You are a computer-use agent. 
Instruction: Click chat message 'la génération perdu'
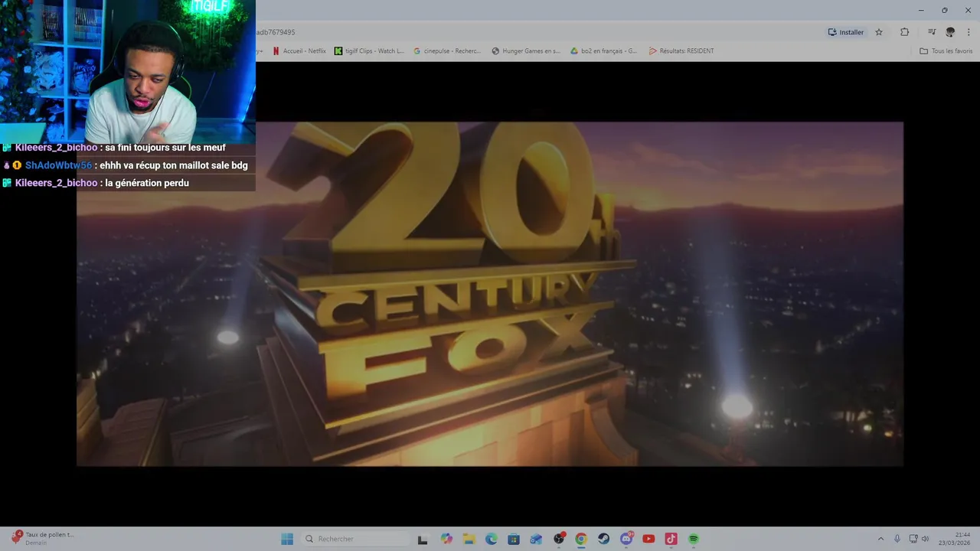147,183
